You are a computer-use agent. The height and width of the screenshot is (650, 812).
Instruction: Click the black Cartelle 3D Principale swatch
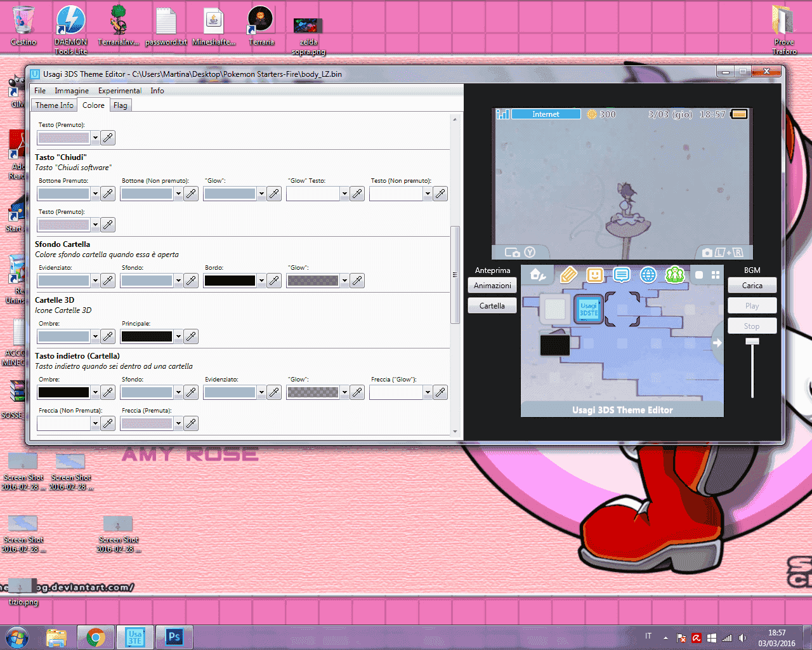(147, 336)
